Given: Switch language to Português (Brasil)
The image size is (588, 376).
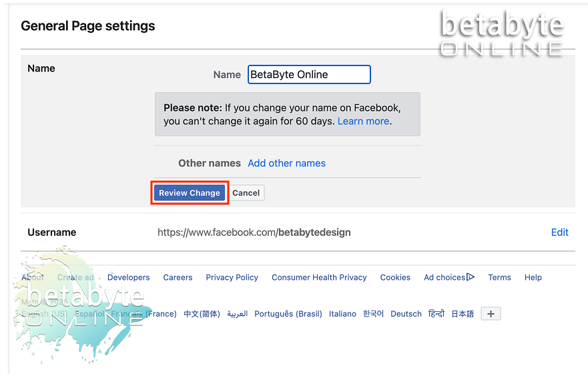Looking at the screenshot, I should coord(288,314).
